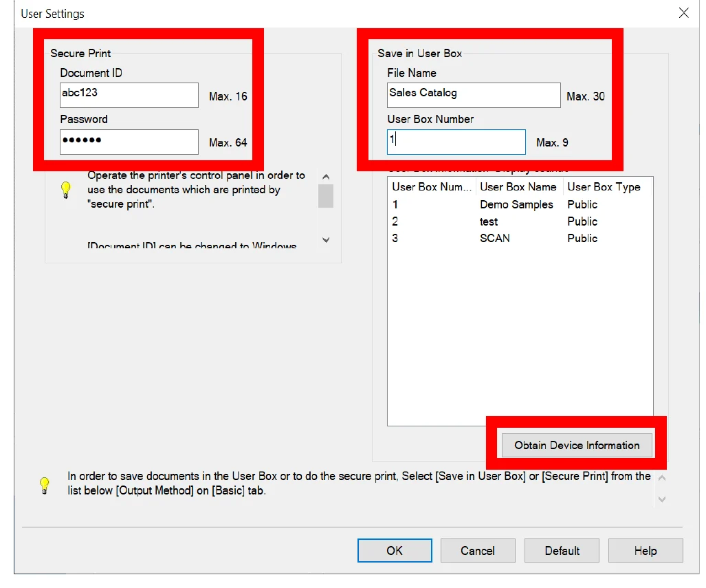Click the User Box Number input field
The width and height of the screenshot is (706, 588).
tap(456, 142)
